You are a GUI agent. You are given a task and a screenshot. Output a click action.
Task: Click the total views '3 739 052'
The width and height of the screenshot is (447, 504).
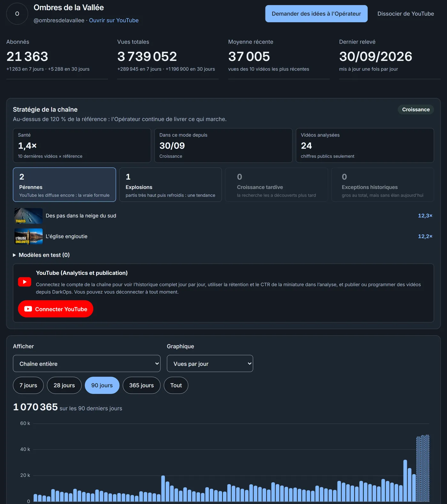[x=147, y=56]
